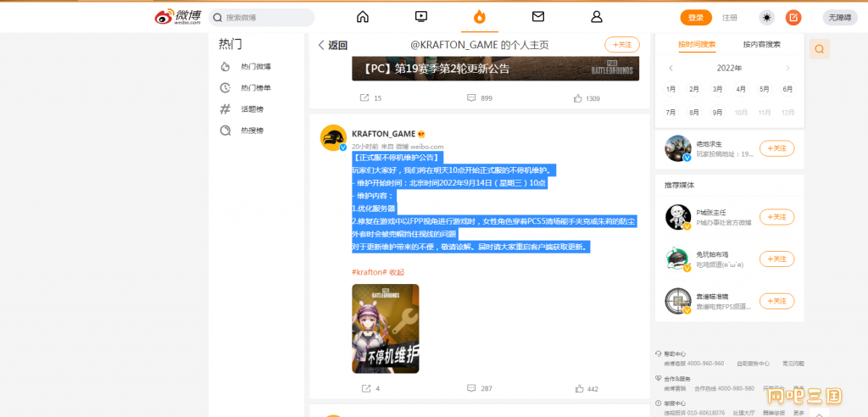The width and height of the screenshot is (868, 417).
Task: Click the orange compose post icon
Action: (x=793, y=18)
